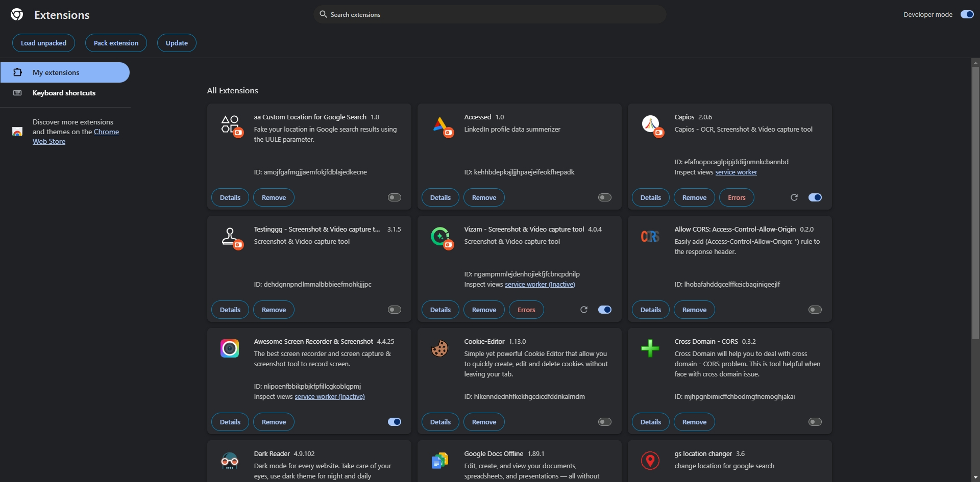Viewport: 980px width, 482px height.
Task: Click the 'gs location changer' title text
Action: tap(703, 454)
